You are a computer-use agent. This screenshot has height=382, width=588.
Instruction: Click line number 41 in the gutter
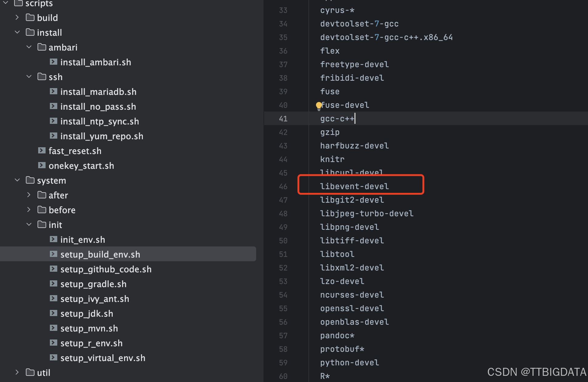click(283, 119)
